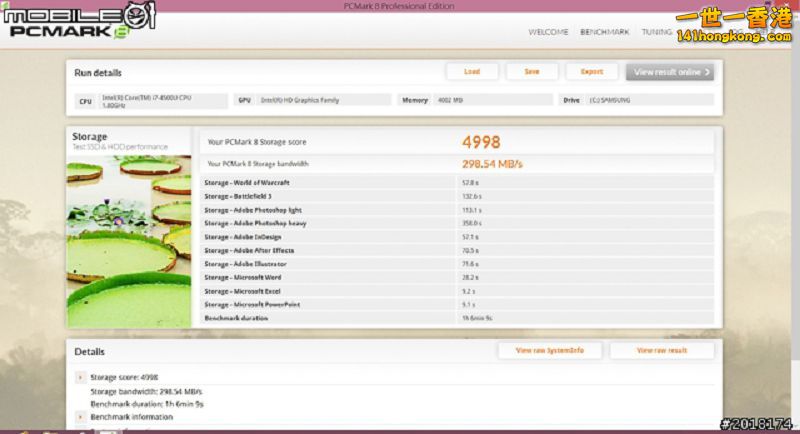The image size is (800, 434).
Task: Select the Battlefield 3 row
Action: [x=457, y=196]
